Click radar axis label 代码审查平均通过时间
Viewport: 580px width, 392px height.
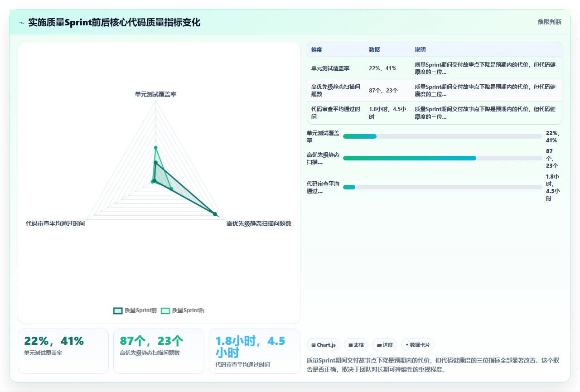click(x=55, y=224)
